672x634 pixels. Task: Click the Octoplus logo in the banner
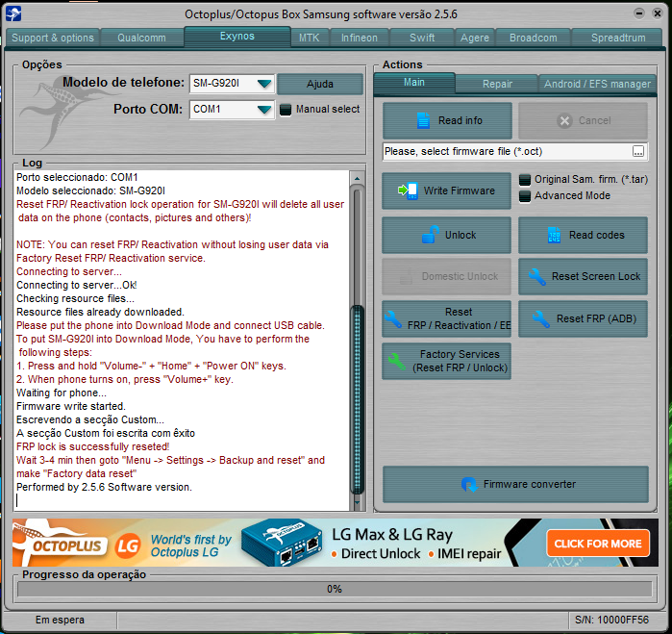pos(59,544)
